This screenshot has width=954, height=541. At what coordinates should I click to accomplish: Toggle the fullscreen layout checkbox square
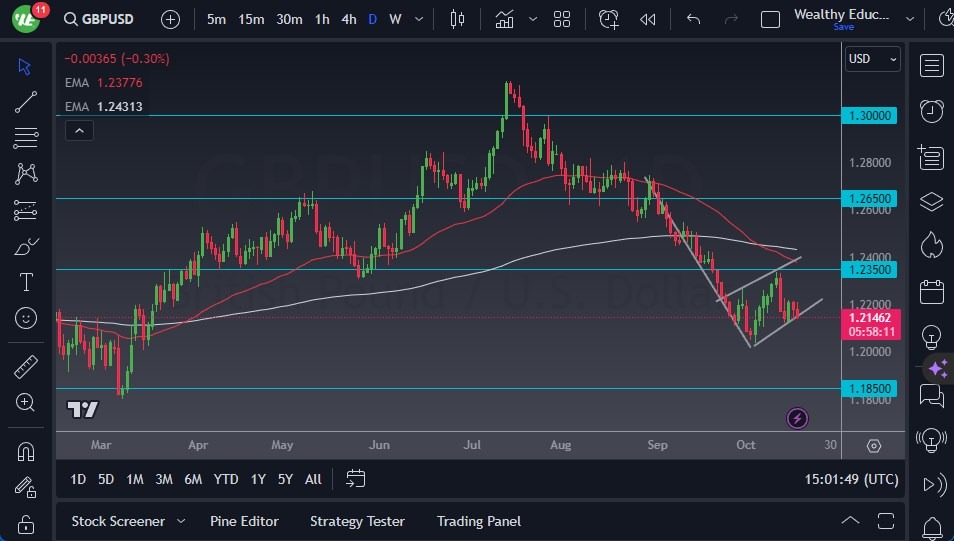[x=770, y=19]
